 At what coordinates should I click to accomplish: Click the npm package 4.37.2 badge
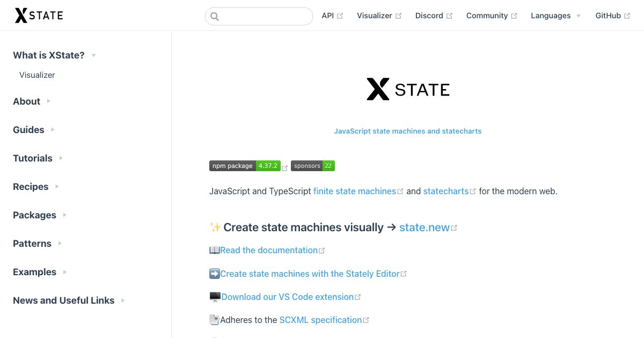(x=244, y=166)
